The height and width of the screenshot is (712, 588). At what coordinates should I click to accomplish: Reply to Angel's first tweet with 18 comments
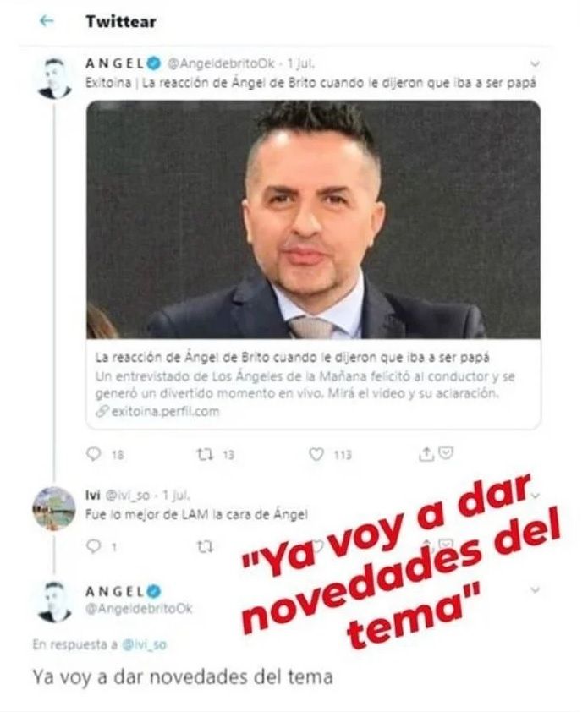tap(93, 454)
